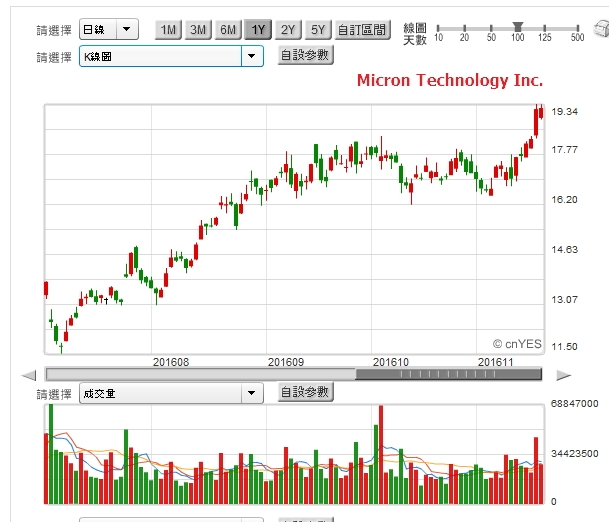The width and height of the screenshot is (609, 522).
Task: Click the tallest red volume bar in October
Action: (x=381, y=455)
